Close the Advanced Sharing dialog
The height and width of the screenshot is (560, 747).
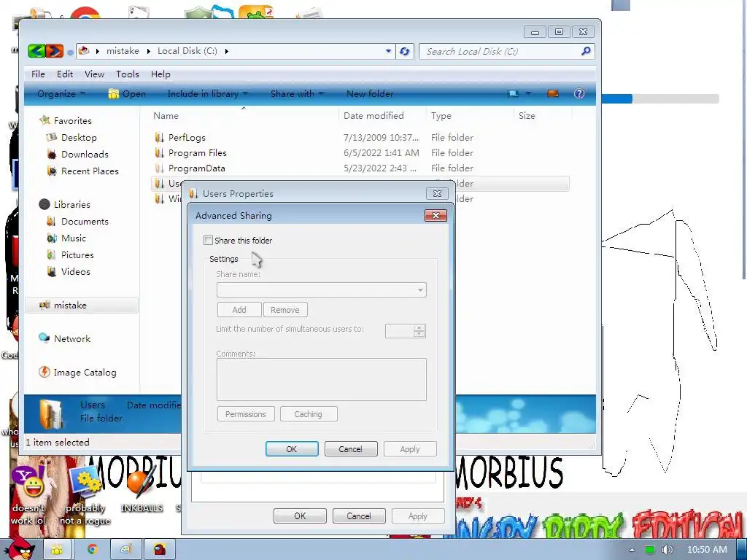436,216
